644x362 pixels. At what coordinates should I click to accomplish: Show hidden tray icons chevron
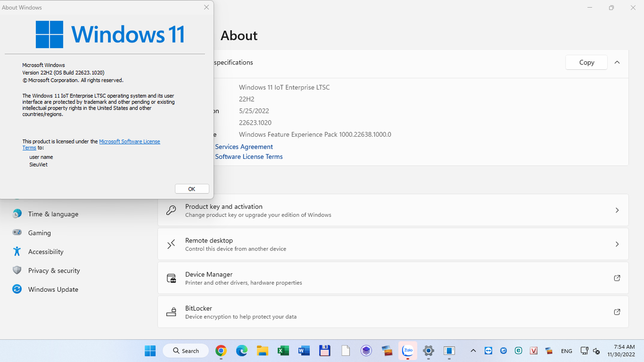(473, 351)
